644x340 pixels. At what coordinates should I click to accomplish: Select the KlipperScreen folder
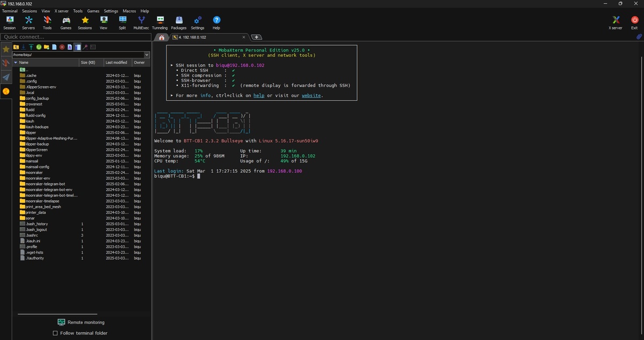[81, 150]
